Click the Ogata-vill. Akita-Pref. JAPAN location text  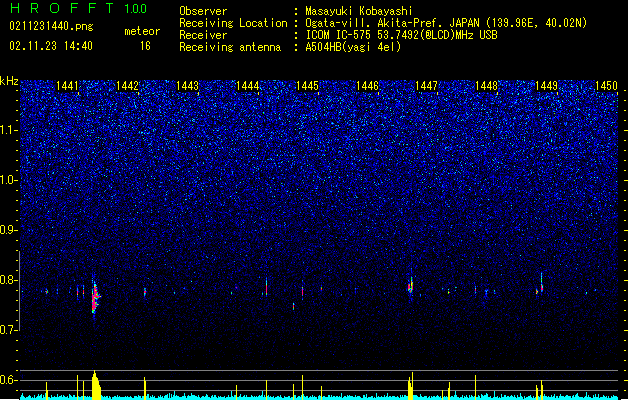(x=446, y=23)
